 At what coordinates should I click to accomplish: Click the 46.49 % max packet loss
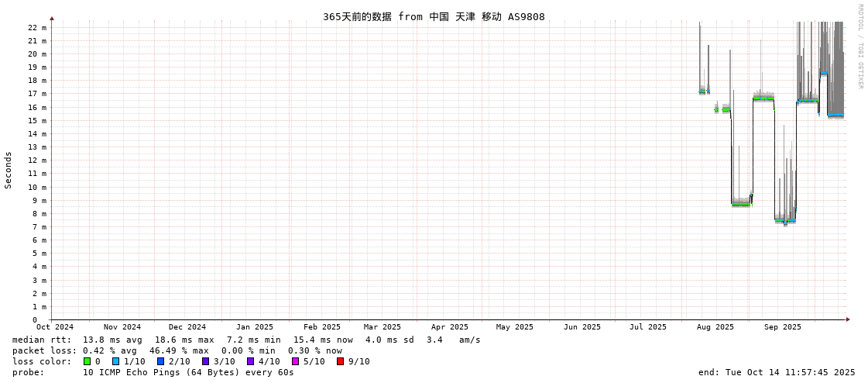click(181, 350)
